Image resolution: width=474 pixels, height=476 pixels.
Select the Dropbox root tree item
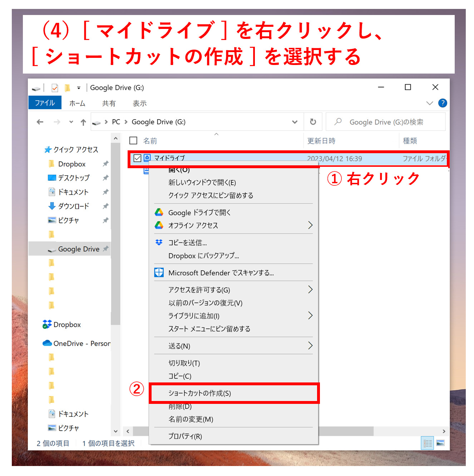62,325
